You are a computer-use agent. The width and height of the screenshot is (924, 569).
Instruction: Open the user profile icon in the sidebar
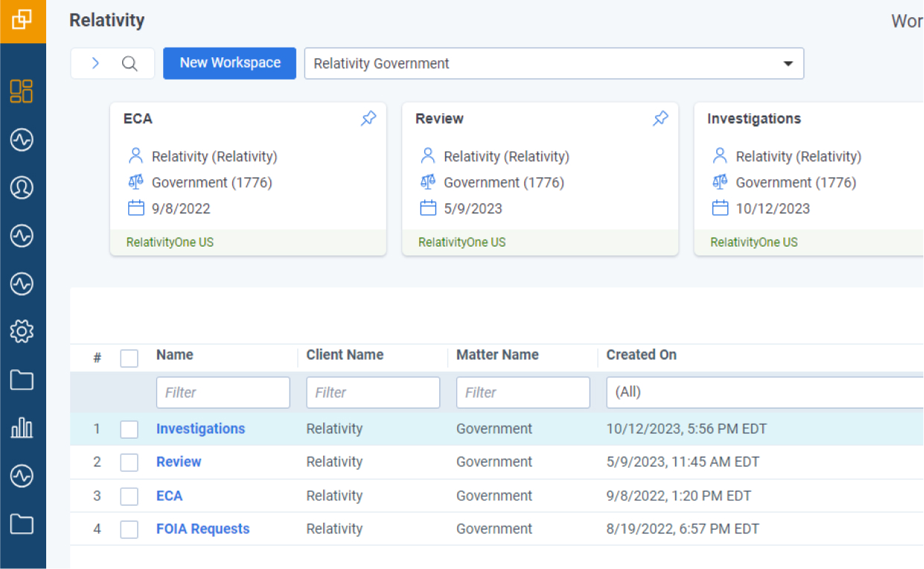point(22,188)
